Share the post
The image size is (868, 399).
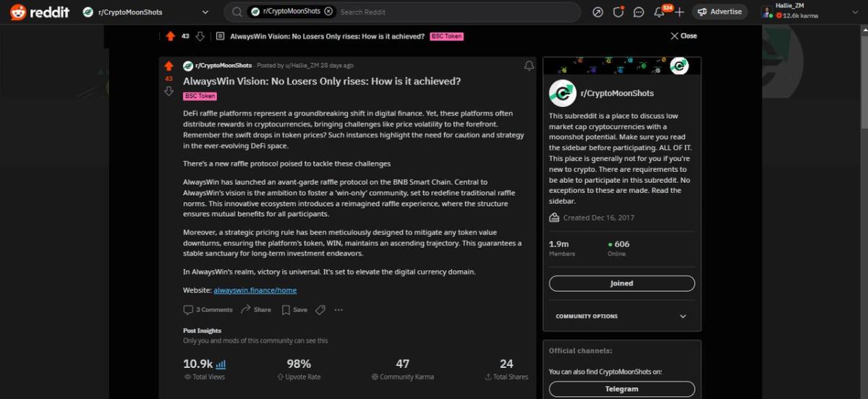pyautogui.click(x=255, y=309)
